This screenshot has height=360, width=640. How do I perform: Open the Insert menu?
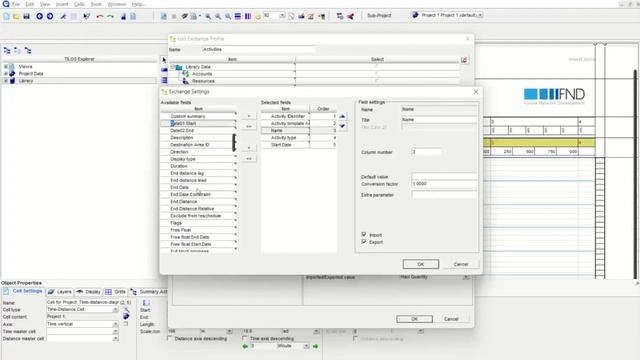click(62, 4)
